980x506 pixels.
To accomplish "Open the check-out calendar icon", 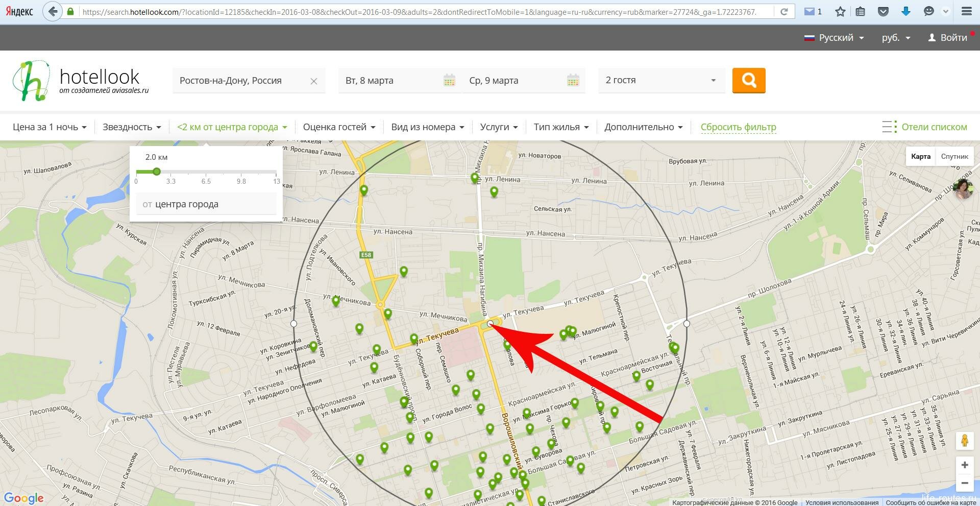I will coord(573,80).
